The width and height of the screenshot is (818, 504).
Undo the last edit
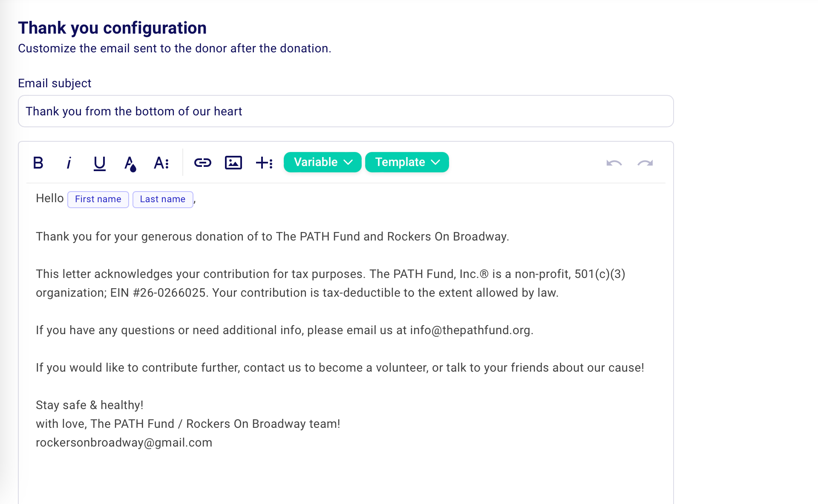click(614, 163)
